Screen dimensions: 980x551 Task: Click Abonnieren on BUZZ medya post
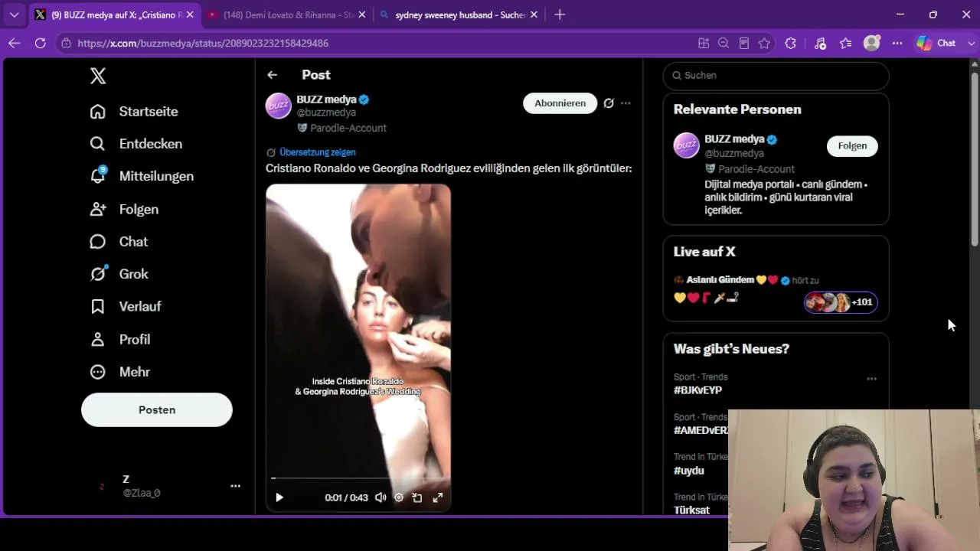pos(560,103)
